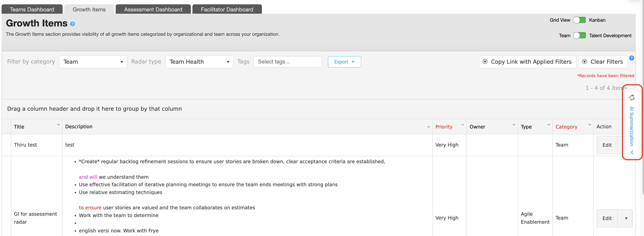Screen dimensions: 644x236
Task: Click the Clear Filters button
Action: click(x=603, y=62)
